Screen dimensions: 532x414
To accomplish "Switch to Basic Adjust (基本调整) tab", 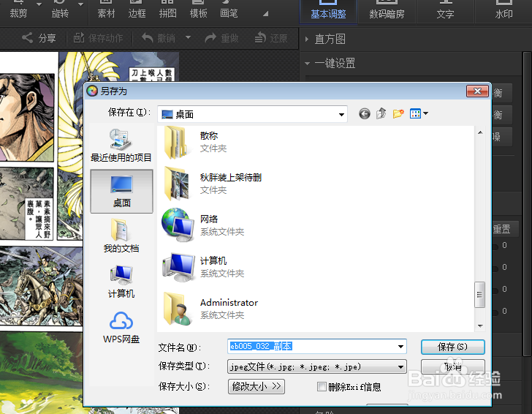I will 328,11.
